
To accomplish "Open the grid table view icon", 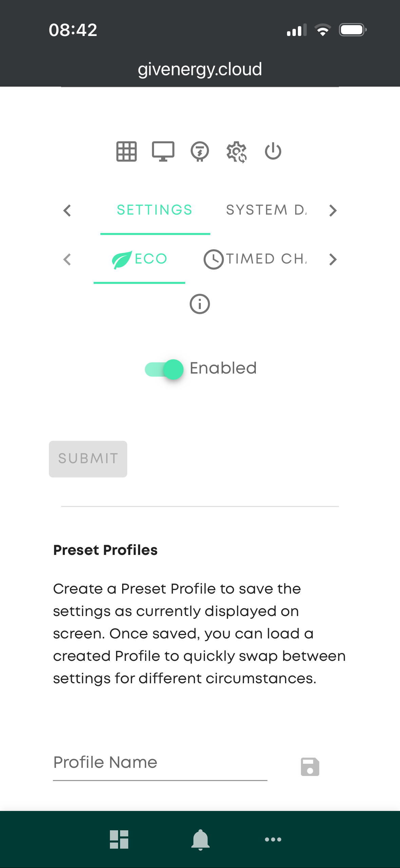I will 126,151.
